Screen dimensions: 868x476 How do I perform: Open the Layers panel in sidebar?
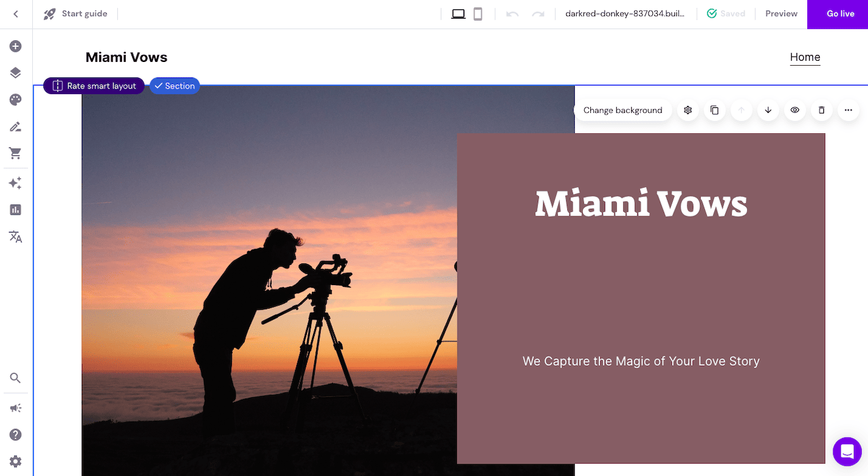click(15, 73)
